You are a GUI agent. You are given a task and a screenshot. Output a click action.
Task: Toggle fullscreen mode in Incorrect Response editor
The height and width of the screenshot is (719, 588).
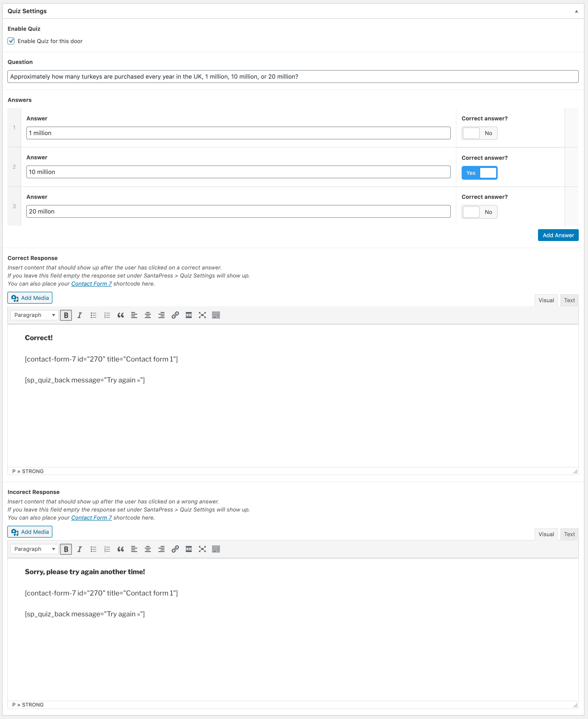(202, 549)
